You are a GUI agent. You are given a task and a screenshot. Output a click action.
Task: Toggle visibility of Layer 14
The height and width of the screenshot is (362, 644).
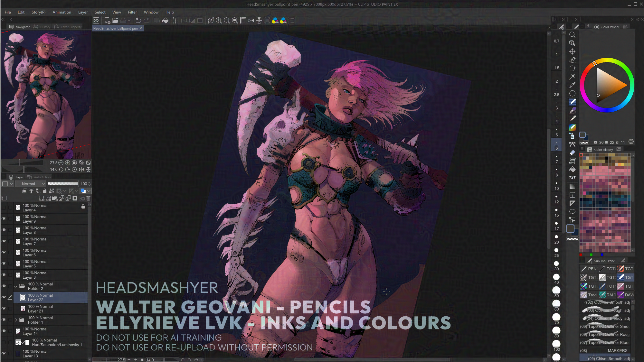(4, 331)
